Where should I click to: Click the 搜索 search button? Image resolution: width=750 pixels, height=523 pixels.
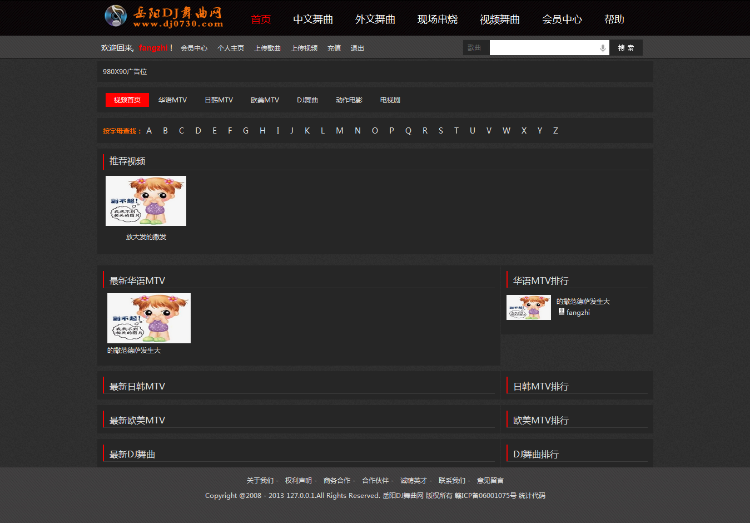pos(626,48)
